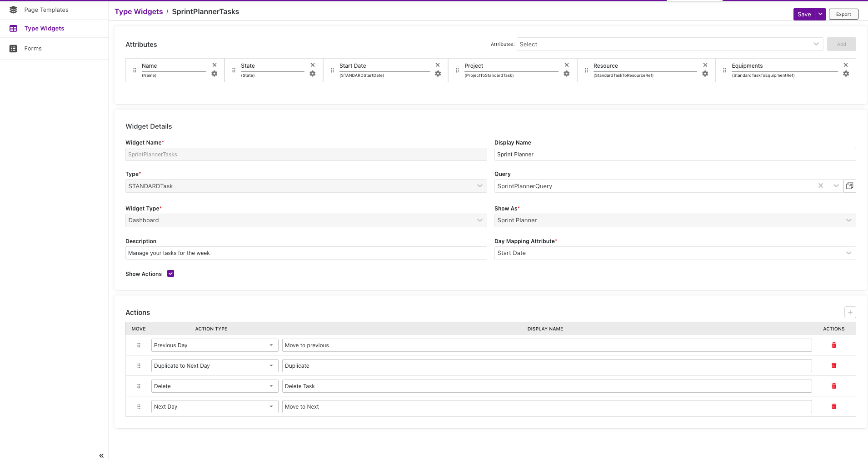Click move handle of Duplicate row
Image resolution: width=868 pixels, height=460 pixels.
click(139, 366)
